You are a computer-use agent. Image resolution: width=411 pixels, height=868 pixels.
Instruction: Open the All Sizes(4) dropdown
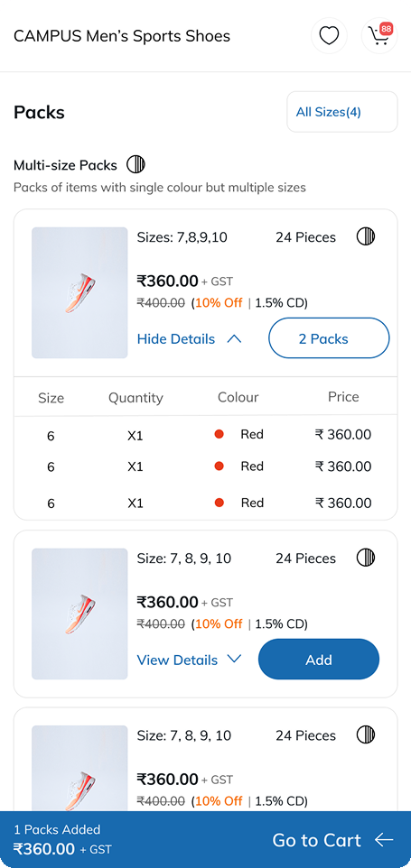point(342,112)
